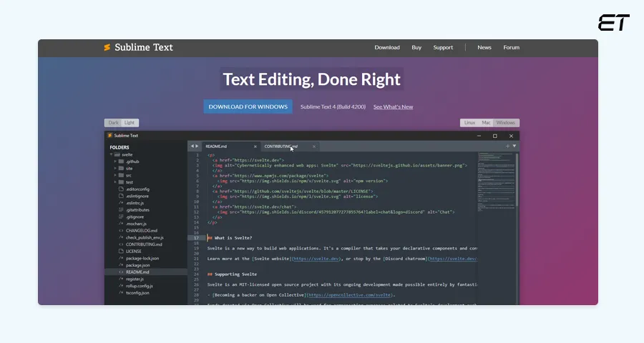Expand the site folder arrow
This screenshot has height=343, width=644.
click(115, 169)
